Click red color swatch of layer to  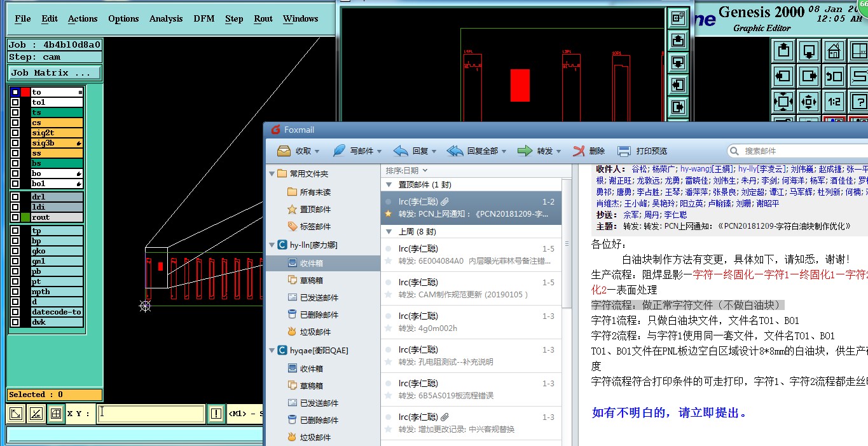tap(25, 92)
